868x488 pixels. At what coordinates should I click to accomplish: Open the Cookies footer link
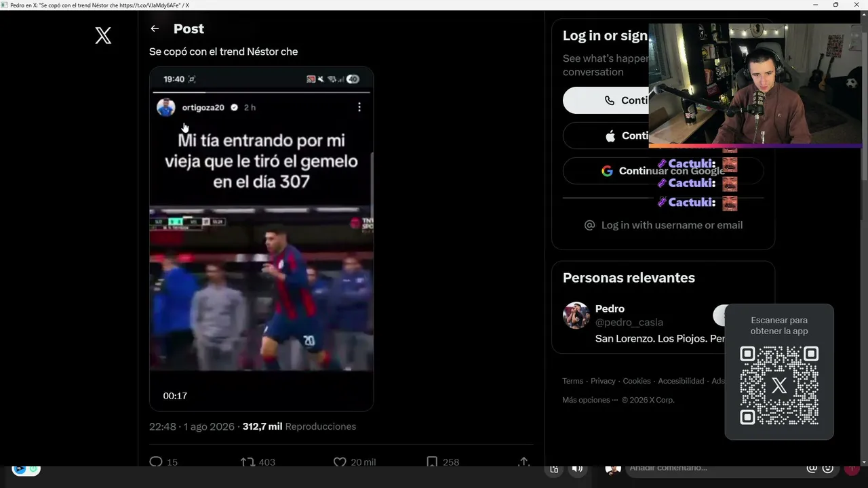637,381
